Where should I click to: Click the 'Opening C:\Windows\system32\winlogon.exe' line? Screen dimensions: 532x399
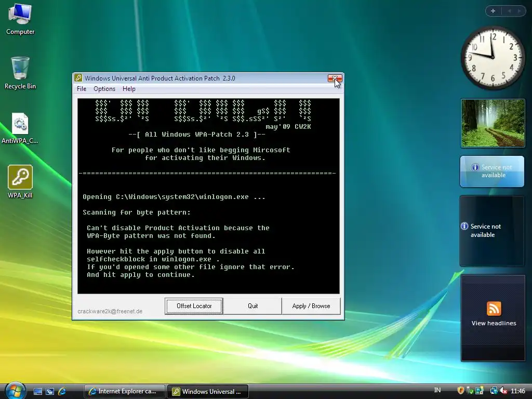click(174, 197)
